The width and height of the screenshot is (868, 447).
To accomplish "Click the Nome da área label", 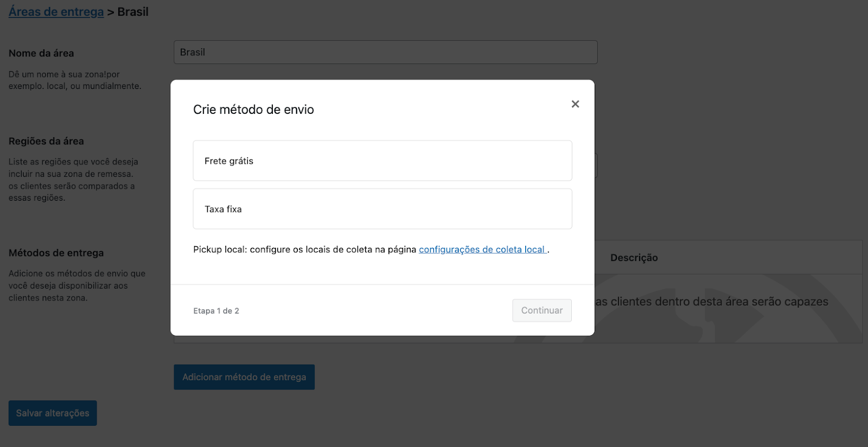I will pyautogui.click(x=41, y=53).
